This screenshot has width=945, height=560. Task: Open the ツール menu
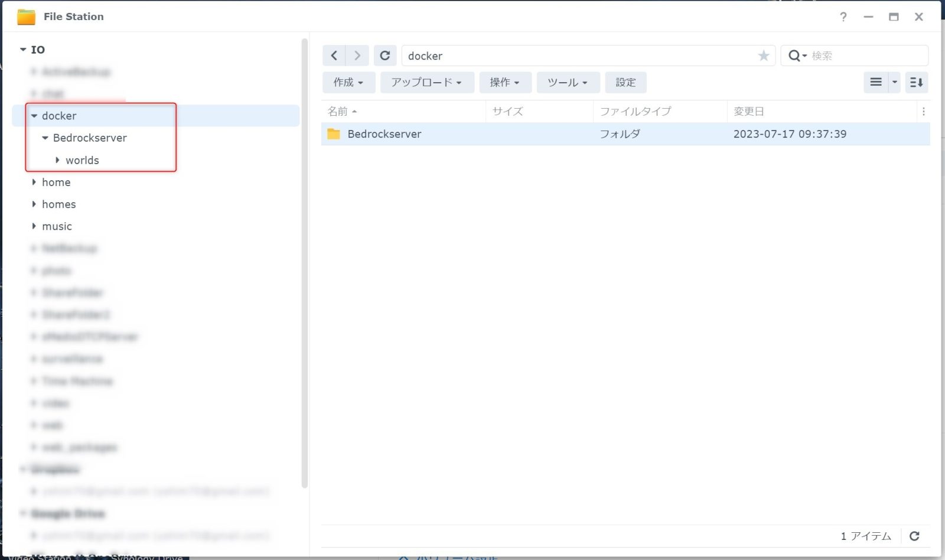(x=568, y=82)
